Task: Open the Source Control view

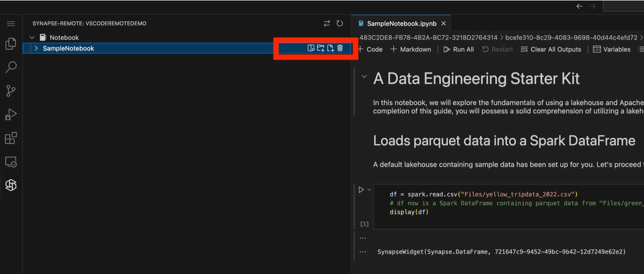Action: coord(11,91)
